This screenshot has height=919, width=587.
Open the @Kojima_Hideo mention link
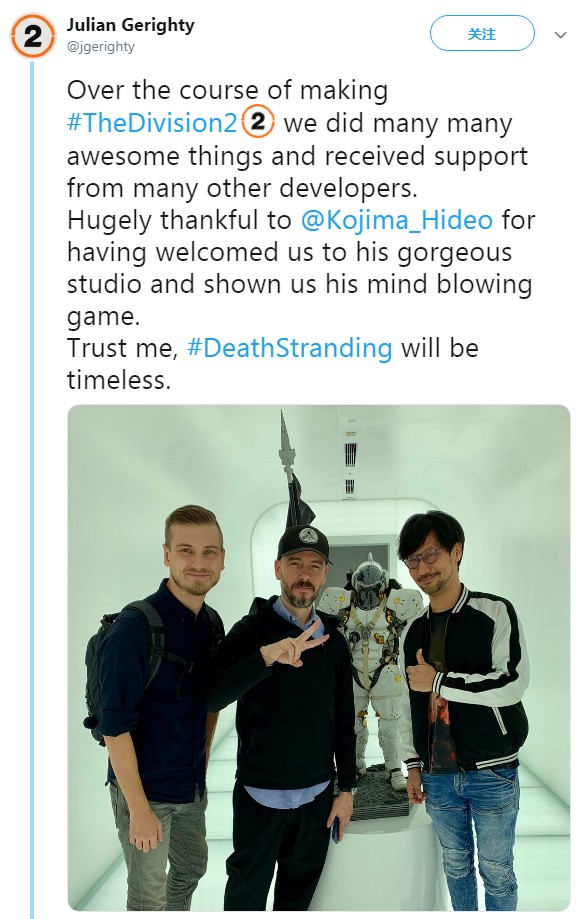[x=397, y=220]
